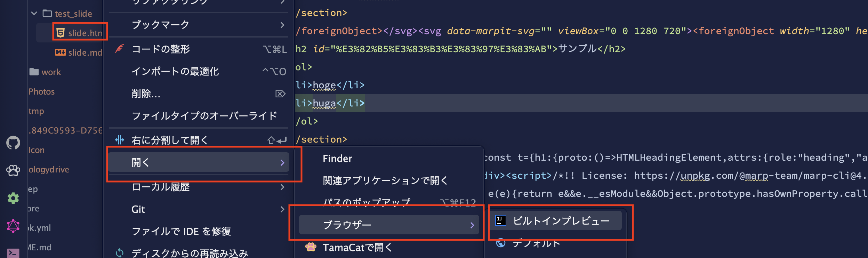
Task: Open the terminal icon in the sidebar
Action: pyautogui.click(x=13, y=252)
